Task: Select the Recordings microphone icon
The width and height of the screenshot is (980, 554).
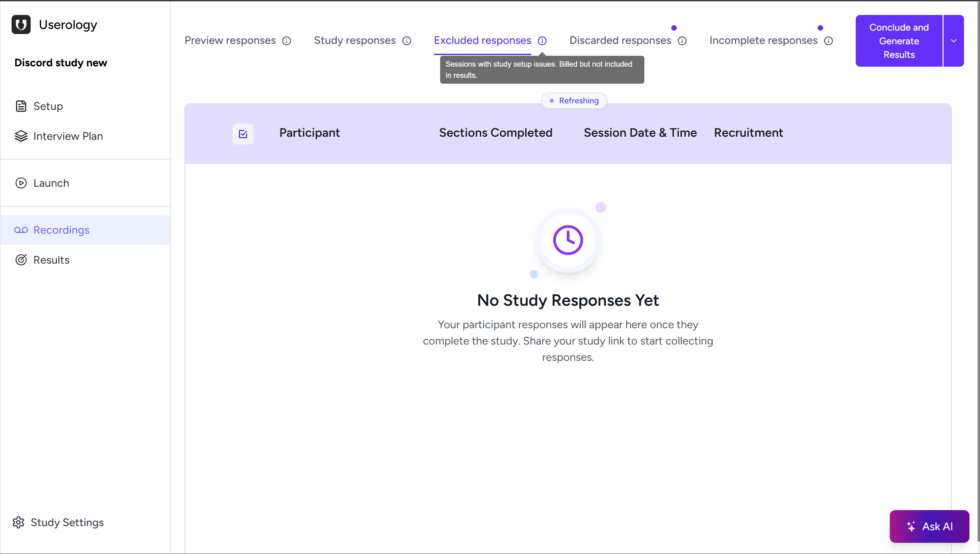Action: 21,230
